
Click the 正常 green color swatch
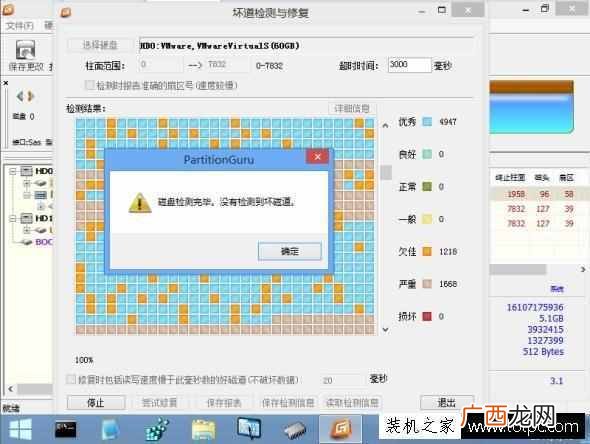pos(427,186)
